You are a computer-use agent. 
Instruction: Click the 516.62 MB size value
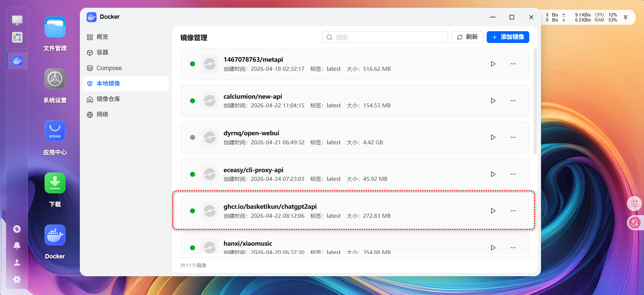(x=377, y=69)
